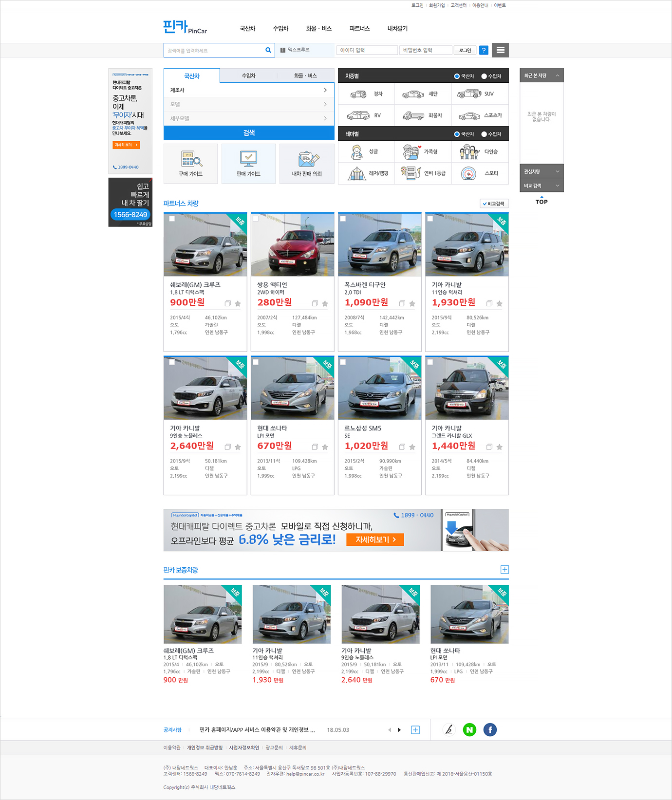Check the box on 쉐보레 크루즈 partner card
This screenshot has width=672, height=800.
172,219
